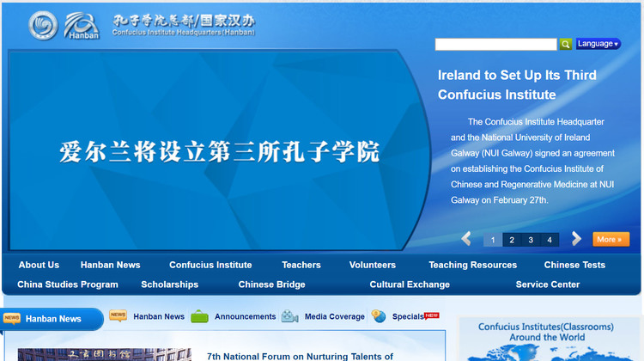Open the Language dropdown
The height and width of the screenshot is (361, 644).
point(598,44)
